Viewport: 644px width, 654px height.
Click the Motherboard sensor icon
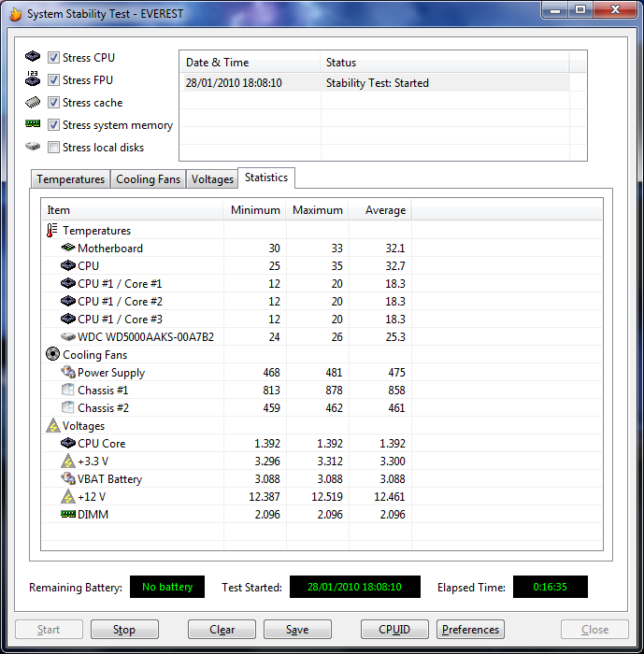67,249
